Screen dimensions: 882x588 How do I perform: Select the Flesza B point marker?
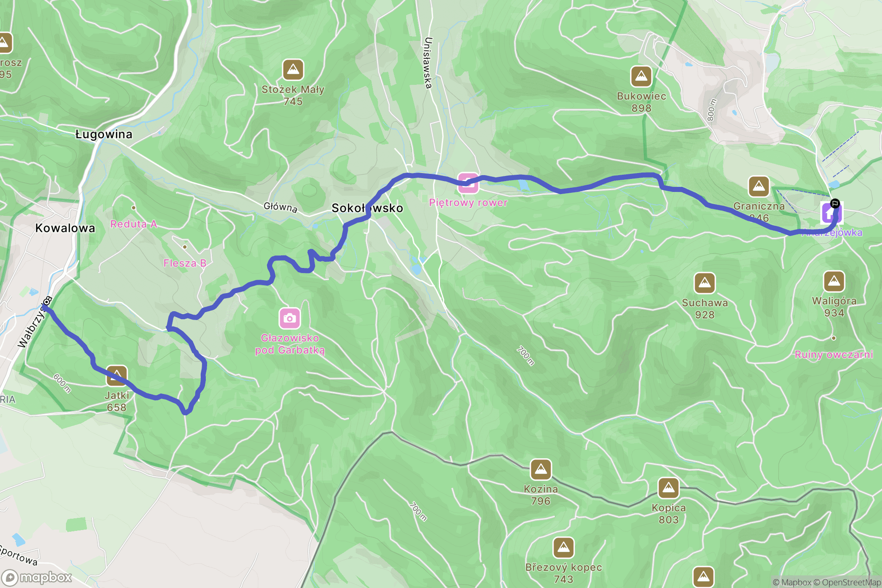point(185,247)
